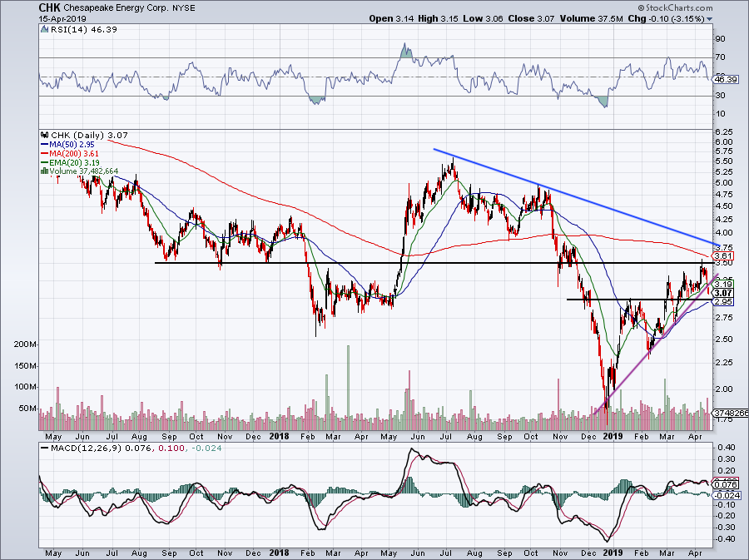The image size is (749, 560).
Task: Click the CHK ticker symbol in header
Action: (x=49, y=8)
